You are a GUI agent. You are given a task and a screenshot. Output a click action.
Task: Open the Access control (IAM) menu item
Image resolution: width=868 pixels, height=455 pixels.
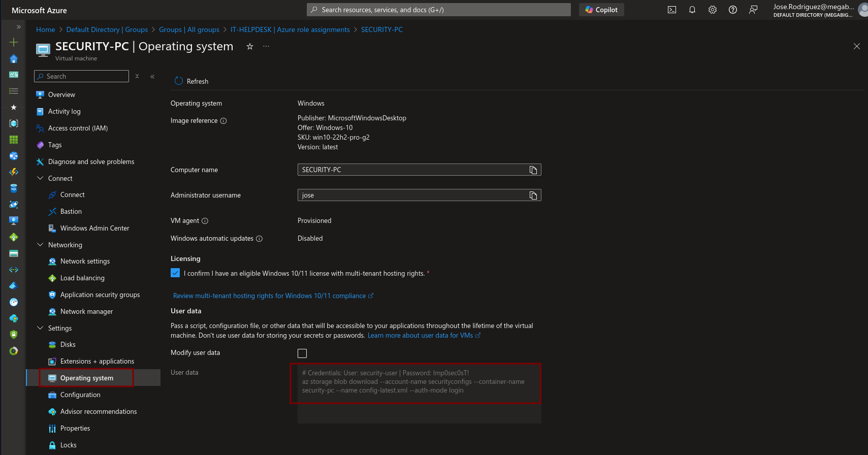pyautogui.click(x=78, y=128)
